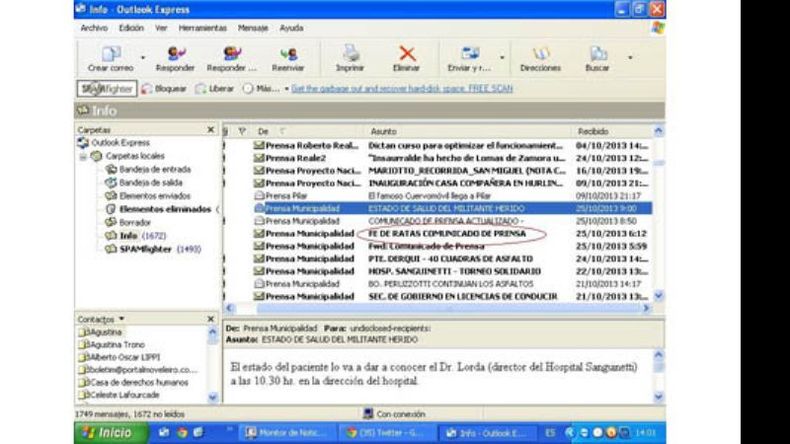Forward message with Reenviar icon
Image resolution: width=790 pixels, height=444 pixels.
coord(288,58)
